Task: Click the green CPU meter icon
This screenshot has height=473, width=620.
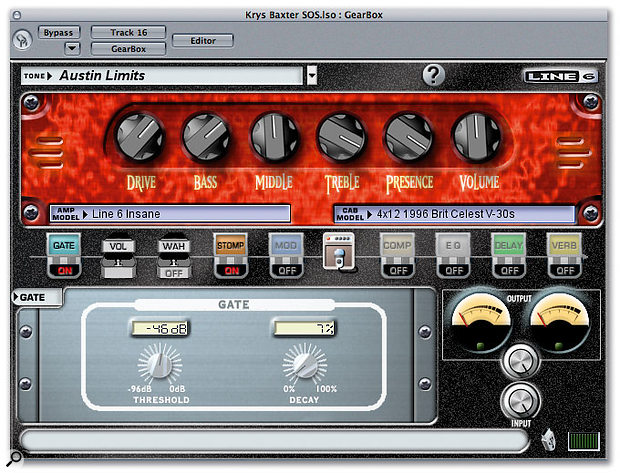Action: click(584, 441)
